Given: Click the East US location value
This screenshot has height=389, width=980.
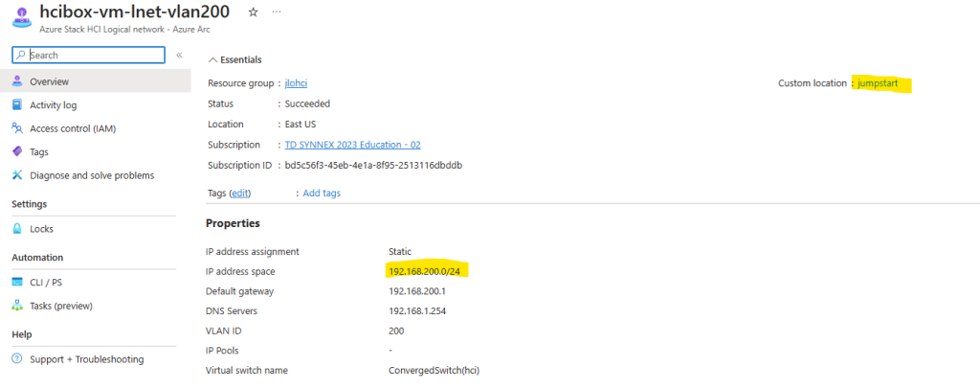Looking at the screenshot, I should point(301,125).
